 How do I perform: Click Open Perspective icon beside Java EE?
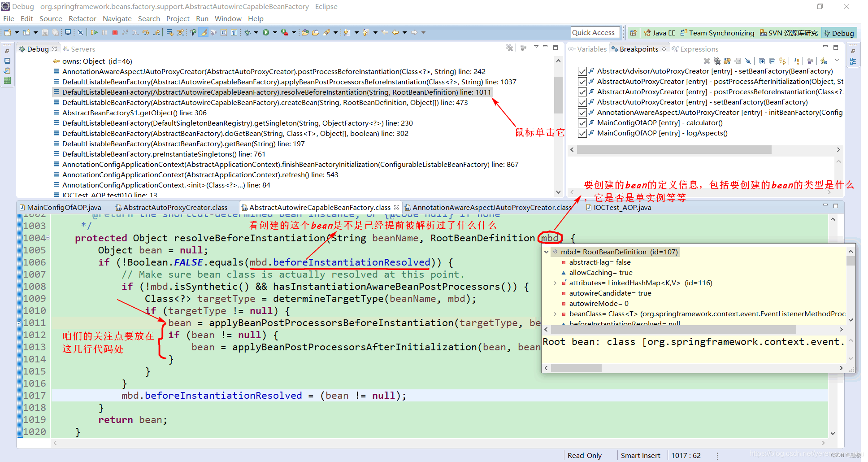(634, 33)
